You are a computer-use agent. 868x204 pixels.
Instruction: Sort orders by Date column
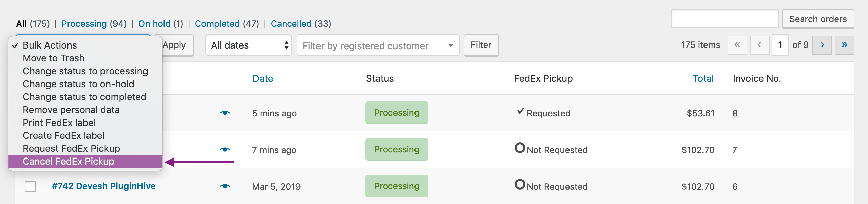pos(263,79)
